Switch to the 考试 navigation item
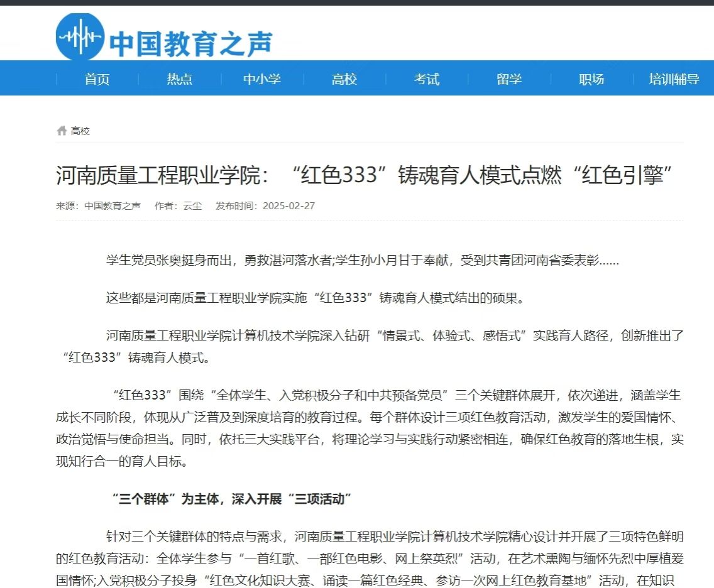 [x=427, y=79]
